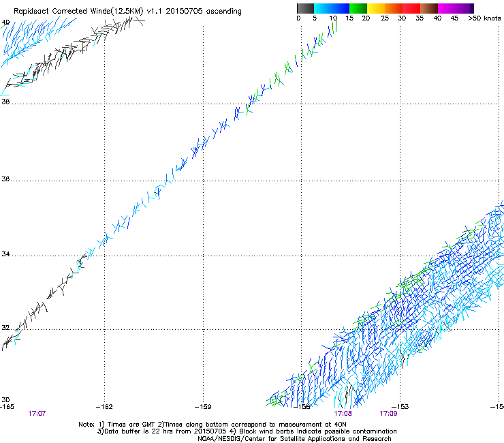The width and height of the screenshot is (504, 443).
Task: Click the '15' legend scale label
Action: (349, 18)
